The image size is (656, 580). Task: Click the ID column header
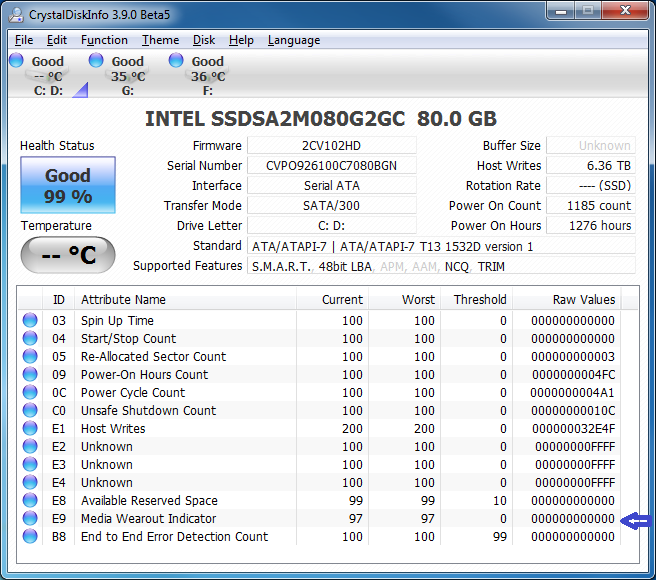tap(59, 300)
